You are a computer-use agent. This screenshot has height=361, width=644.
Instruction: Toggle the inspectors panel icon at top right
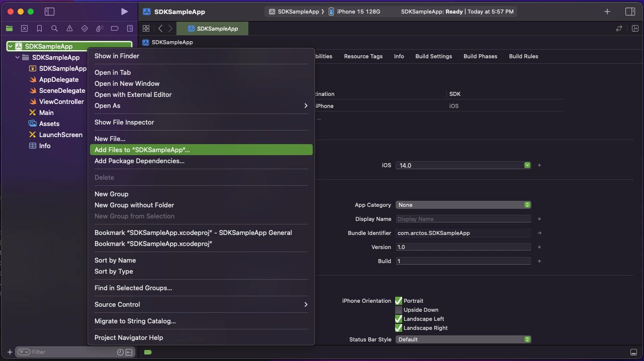coord(630,12)
